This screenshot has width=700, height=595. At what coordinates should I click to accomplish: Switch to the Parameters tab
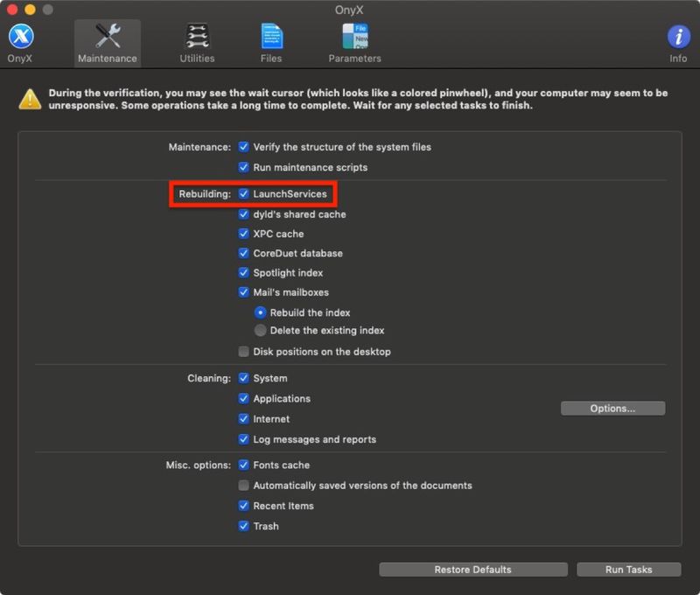(x=353, y=39)
